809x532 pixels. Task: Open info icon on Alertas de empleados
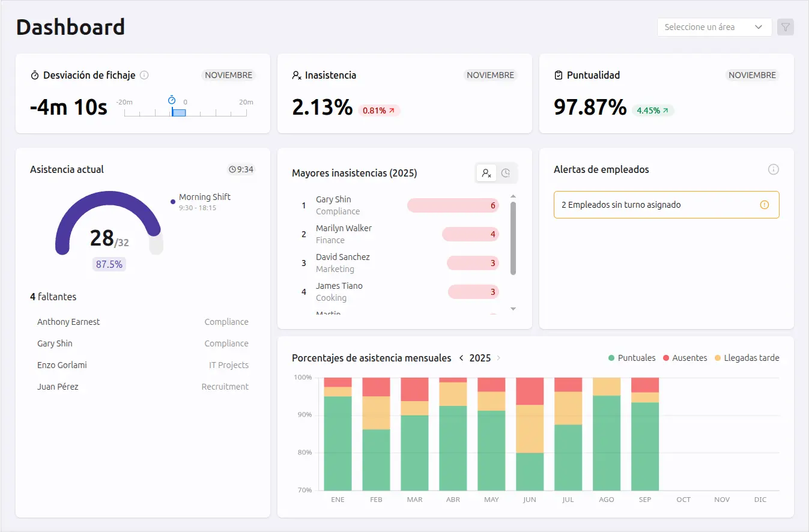(774, 169)
